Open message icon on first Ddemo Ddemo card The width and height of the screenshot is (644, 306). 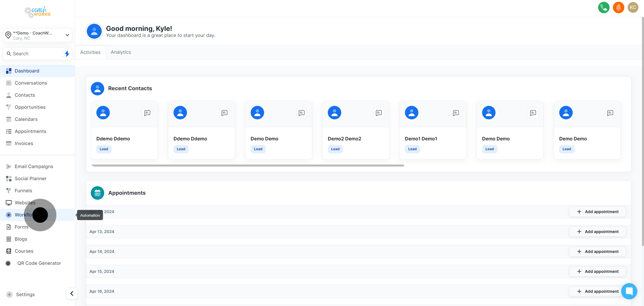point(147,113)
